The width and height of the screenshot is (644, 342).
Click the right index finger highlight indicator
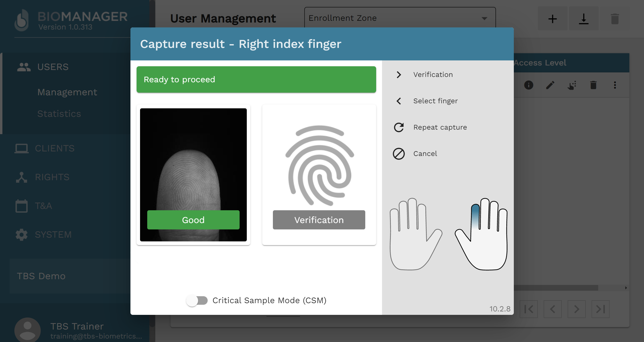point(474,212)
